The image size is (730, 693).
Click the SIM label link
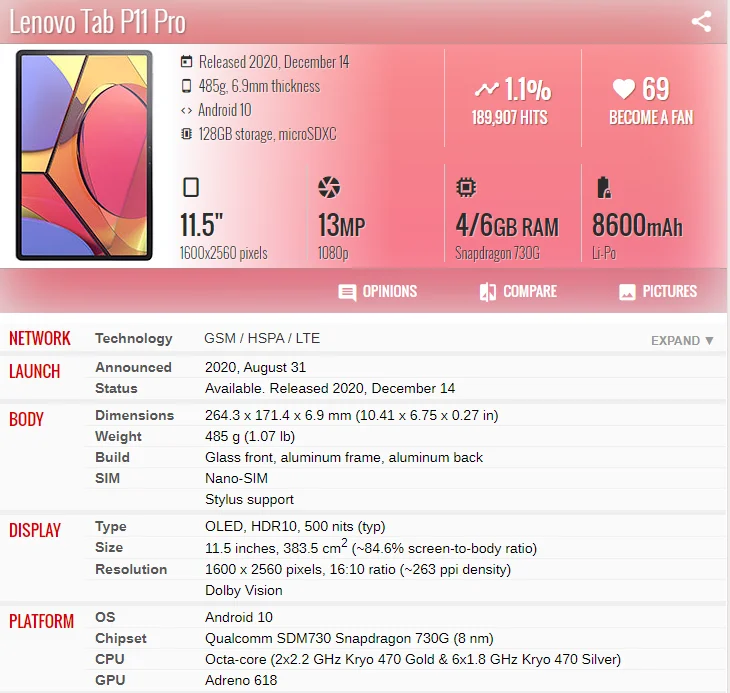107,478
